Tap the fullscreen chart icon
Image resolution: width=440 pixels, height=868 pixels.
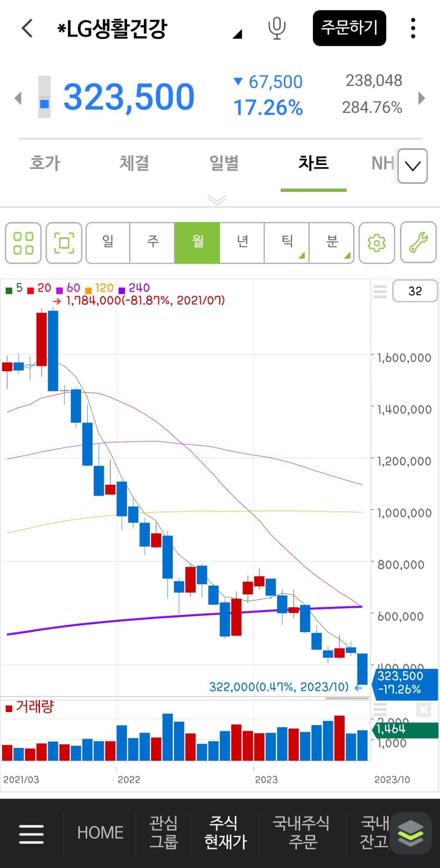click(x=64, y=243)
